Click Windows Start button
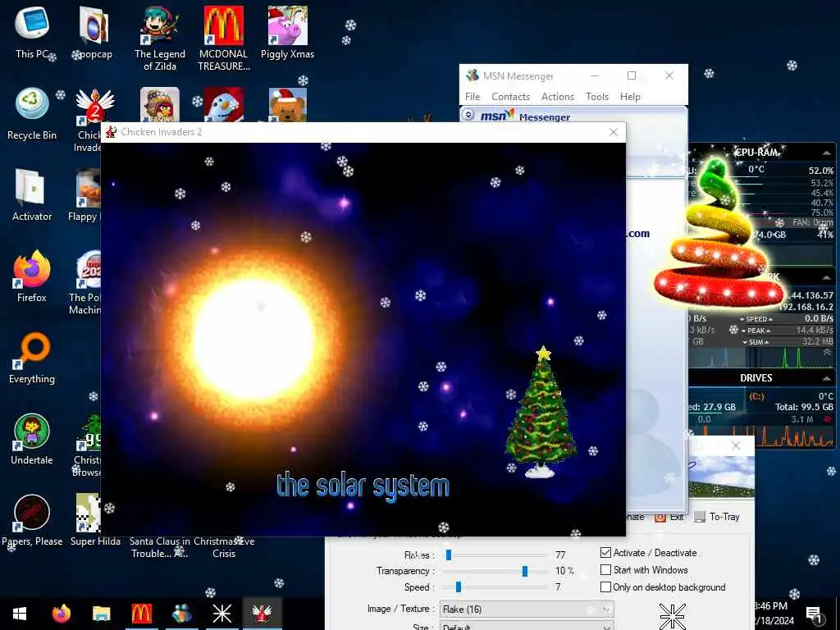Viewport: 840px width, 630px height. [x=20, y=614]
